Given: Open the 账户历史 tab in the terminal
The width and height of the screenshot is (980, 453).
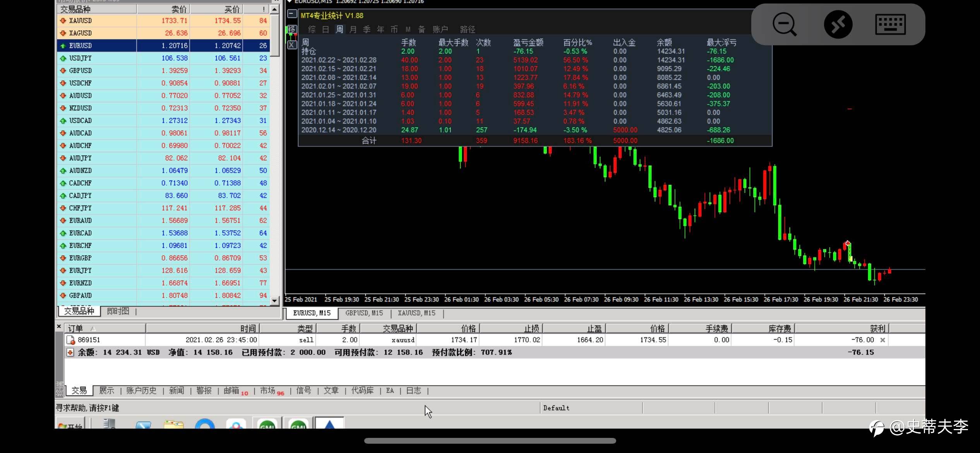Looking at the screenshot, I should click(141, 390).
